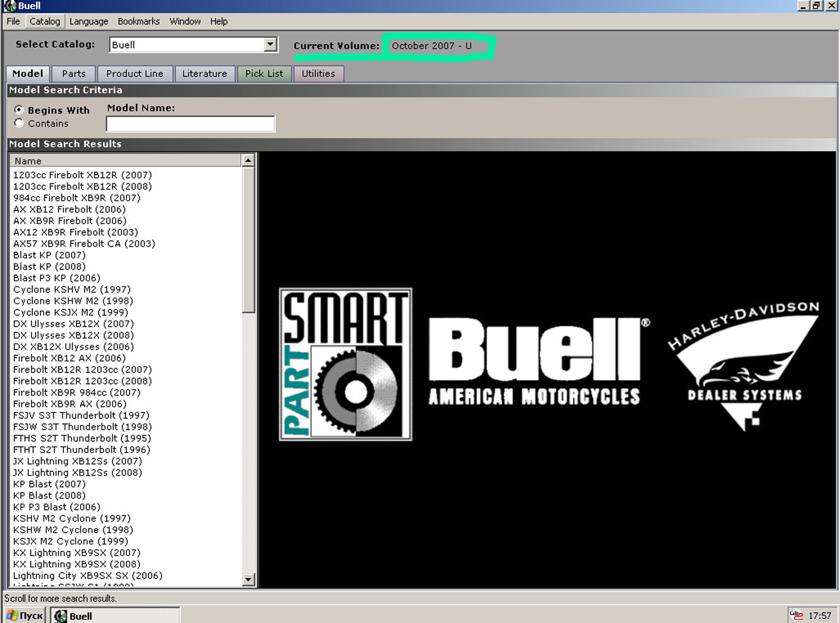Open the Catalog menu
Screen dimensions: 840x623
click(x=45, y=21)
